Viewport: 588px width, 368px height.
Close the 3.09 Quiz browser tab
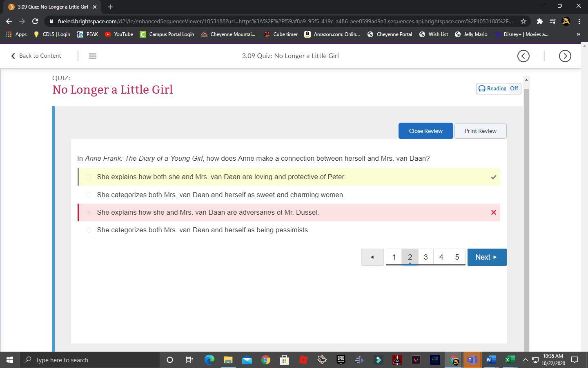pos(95,7)
